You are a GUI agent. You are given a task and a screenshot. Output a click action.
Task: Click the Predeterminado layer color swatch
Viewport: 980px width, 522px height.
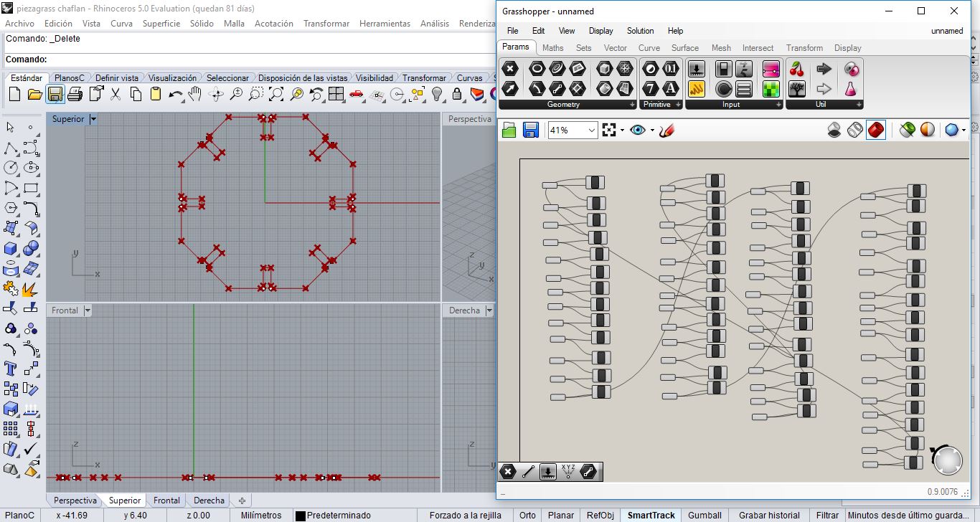coord(301,516)
